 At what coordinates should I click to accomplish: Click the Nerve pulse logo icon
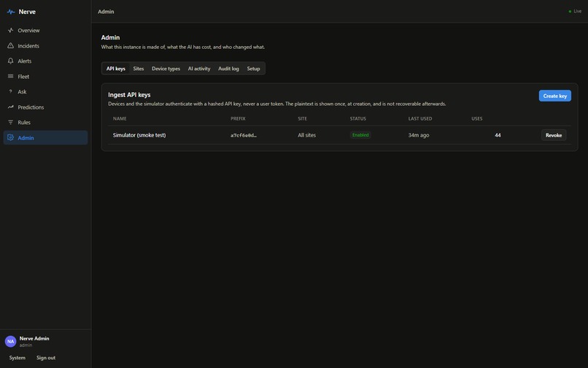coord(11,12)
